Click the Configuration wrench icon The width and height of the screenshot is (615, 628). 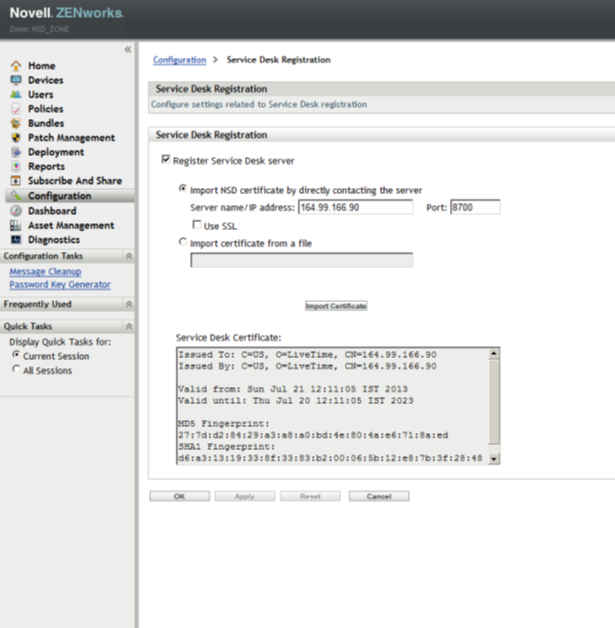16,195
